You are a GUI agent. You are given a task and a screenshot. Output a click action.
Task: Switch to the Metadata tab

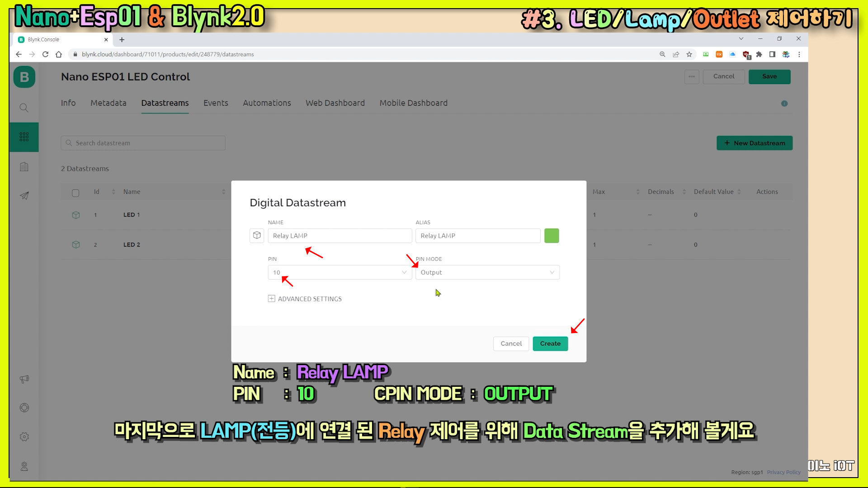pyautogui.click(x=108, y=103)
